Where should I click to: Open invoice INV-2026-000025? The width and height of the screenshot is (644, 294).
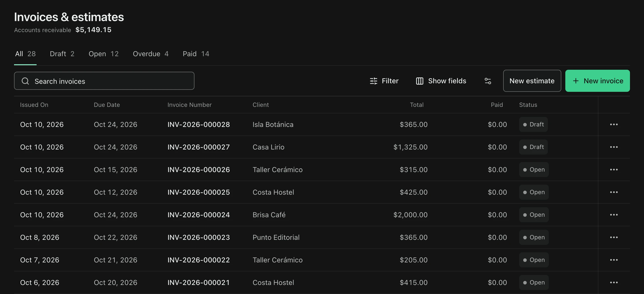(199, 192)
